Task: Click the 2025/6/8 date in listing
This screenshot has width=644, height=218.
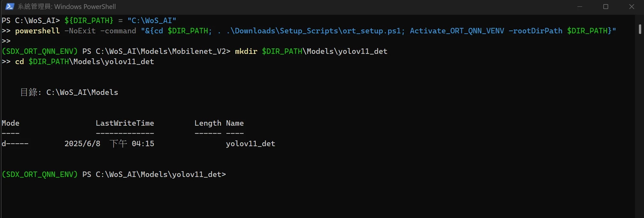Action: pyautogui.click(x=82, y=144)
